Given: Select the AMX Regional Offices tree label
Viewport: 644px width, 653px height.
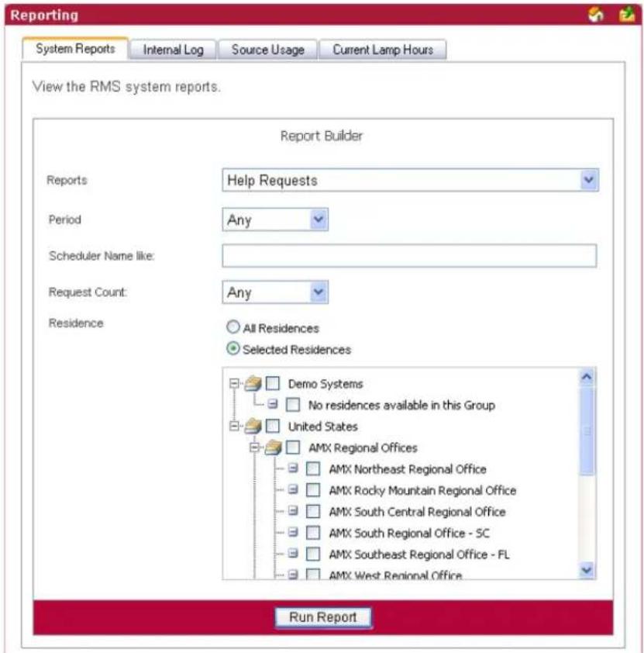Looking at the screenshot, I should click(363, 447).
